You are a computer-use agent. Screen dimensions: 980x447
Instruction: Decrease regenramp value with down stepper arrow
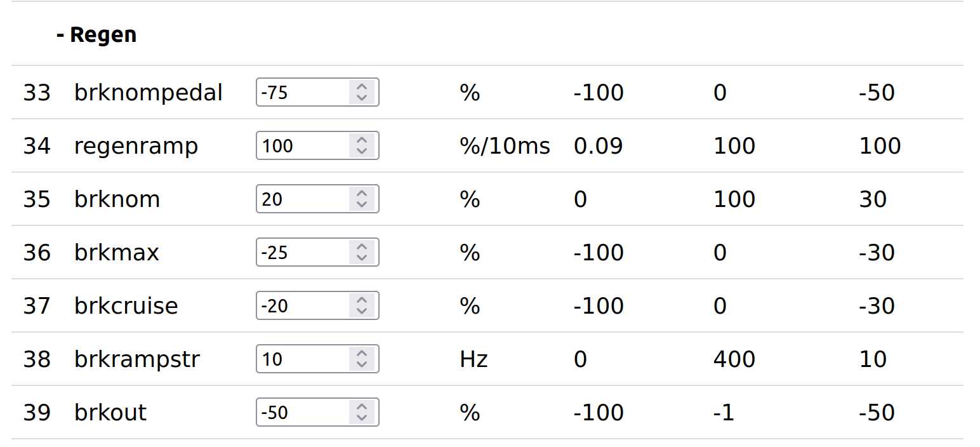point(362,151)
